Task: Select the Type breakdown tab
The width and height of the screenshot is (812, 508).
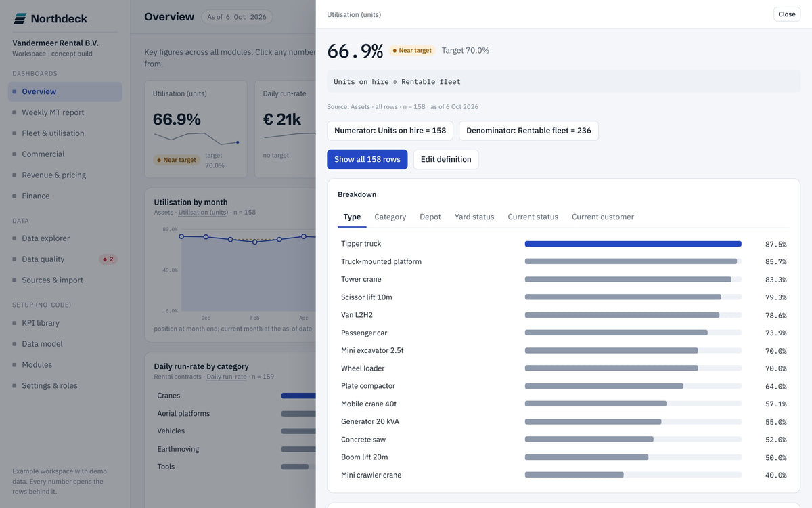Action: pyautogui.click(x=352, y=217)
